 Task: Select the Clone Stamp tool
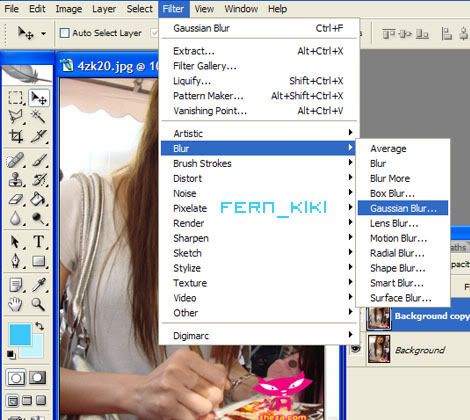point(15,180)
